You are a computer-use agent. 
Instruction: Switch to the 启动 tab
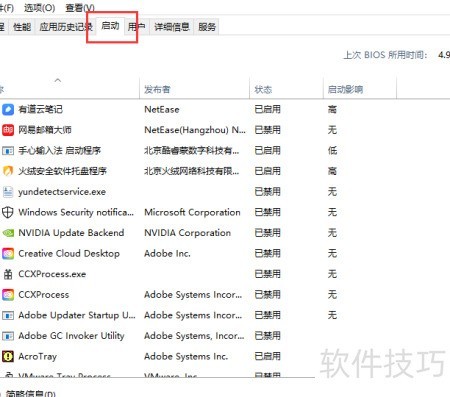110,26
